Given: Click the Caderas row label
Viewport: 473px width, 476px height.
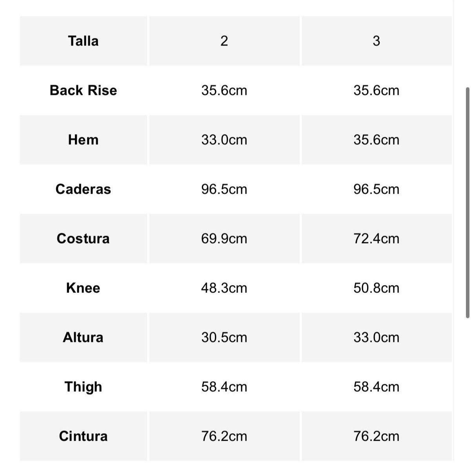Looking at the screenshot, I should tap(83, 189).
